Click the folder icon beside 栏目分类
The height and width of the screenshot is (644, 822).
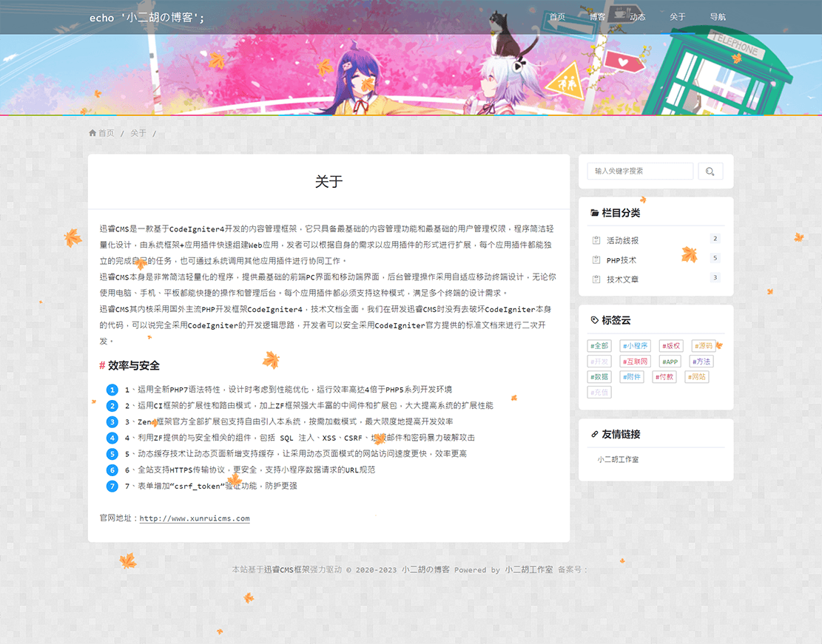(594, 213)
